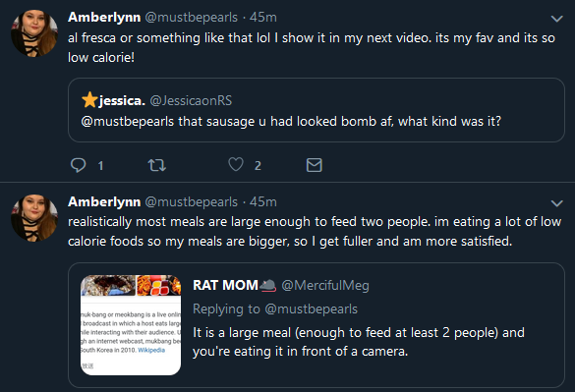Open the first tweet's chevron menu

(x=557, y=19)
